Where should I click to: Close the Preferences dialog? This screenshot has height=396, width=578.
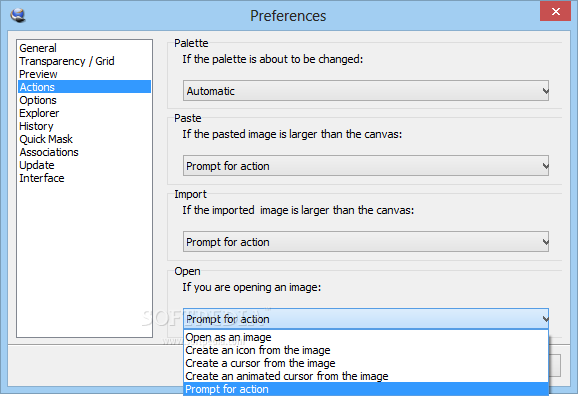[556, 11]
